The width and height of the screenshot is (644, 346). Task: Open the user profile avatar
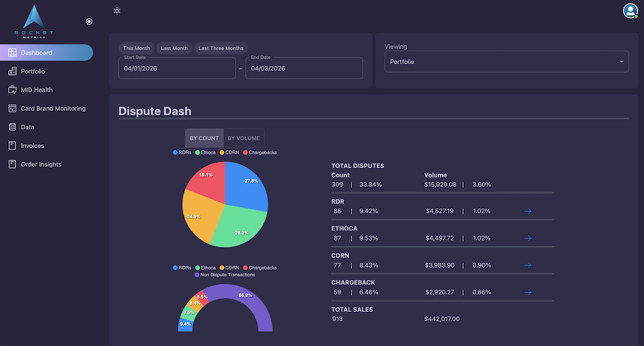pos(630,11)
